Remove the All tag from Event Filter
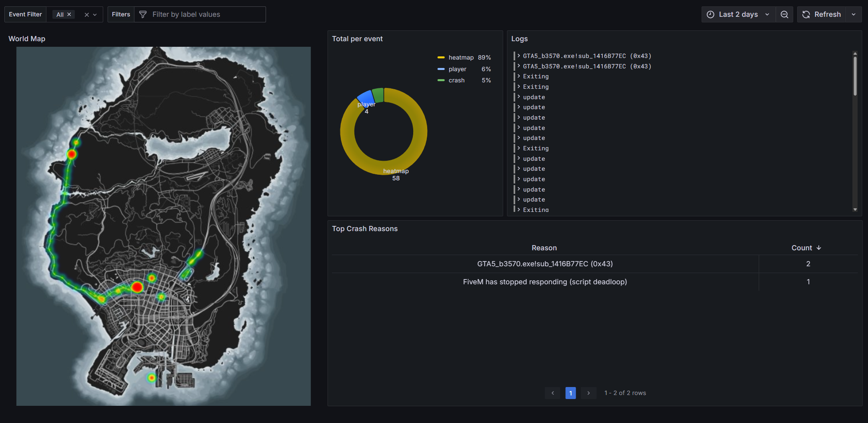The image size is (868, 423). pyautogui.click(x=69, y=14)
